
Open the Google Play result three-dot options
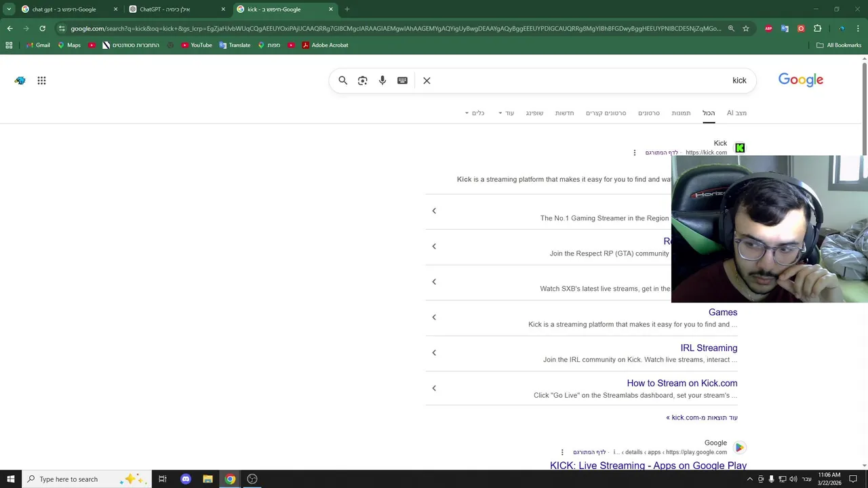tap(562, 452)
